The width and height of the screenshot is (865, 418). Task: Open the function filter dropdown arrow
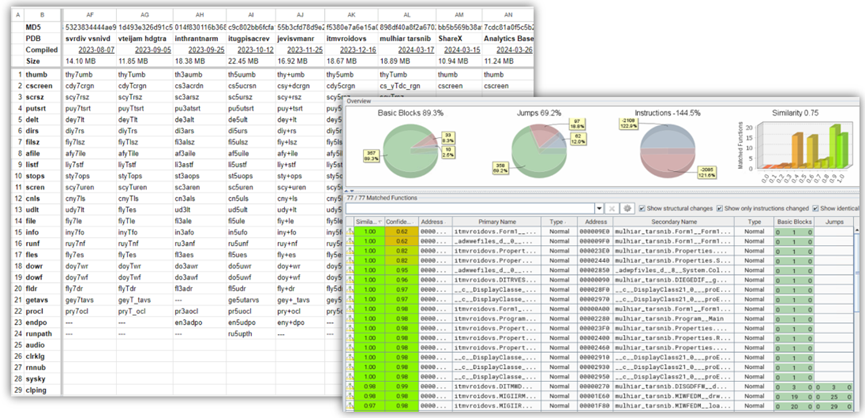pyautogui.click(x=599, y=208)
